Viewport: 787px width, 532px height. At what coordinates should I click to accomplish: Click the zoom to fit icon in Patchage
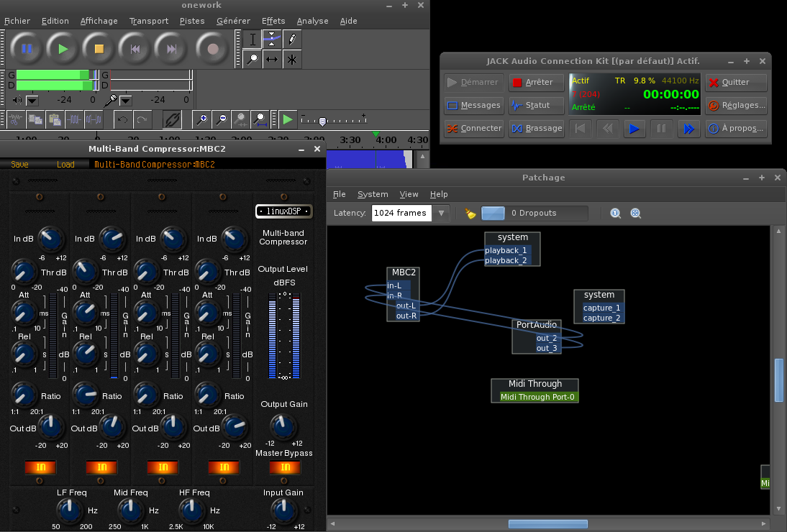pos(635,213)
